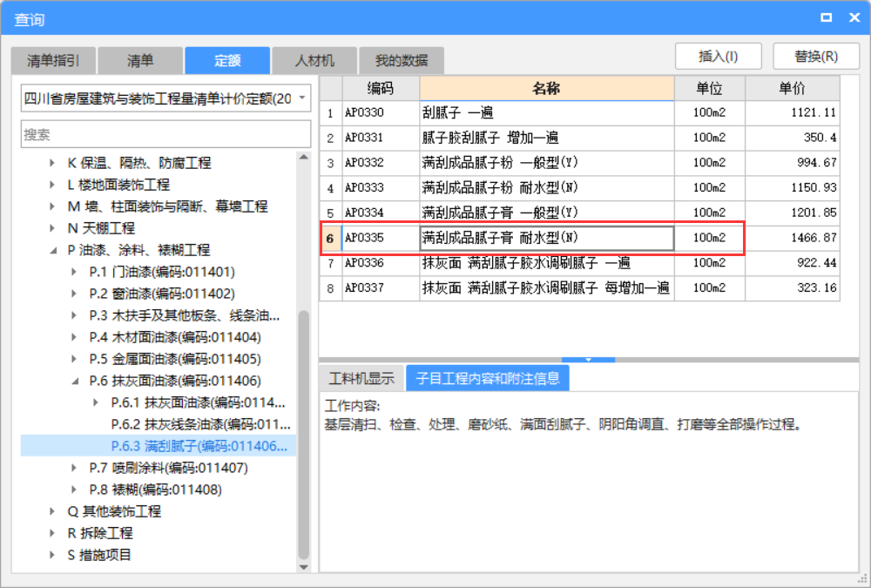871x588 pixels.
Task: Select row AP0331 腻子胶刮腻子 增加一遍
Action: pyautogui.click(x=580, y=138)
